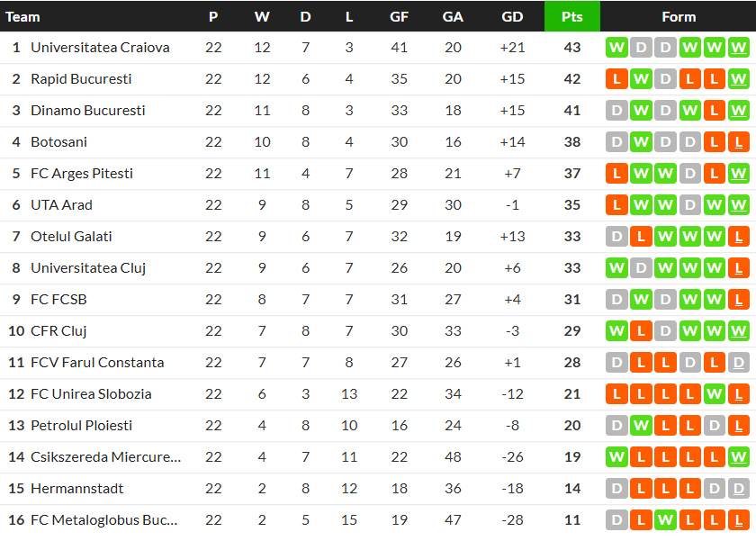Open the FCV Farul Constanta team link
This screenshot has width=756, height=541.
pos(97,363)
